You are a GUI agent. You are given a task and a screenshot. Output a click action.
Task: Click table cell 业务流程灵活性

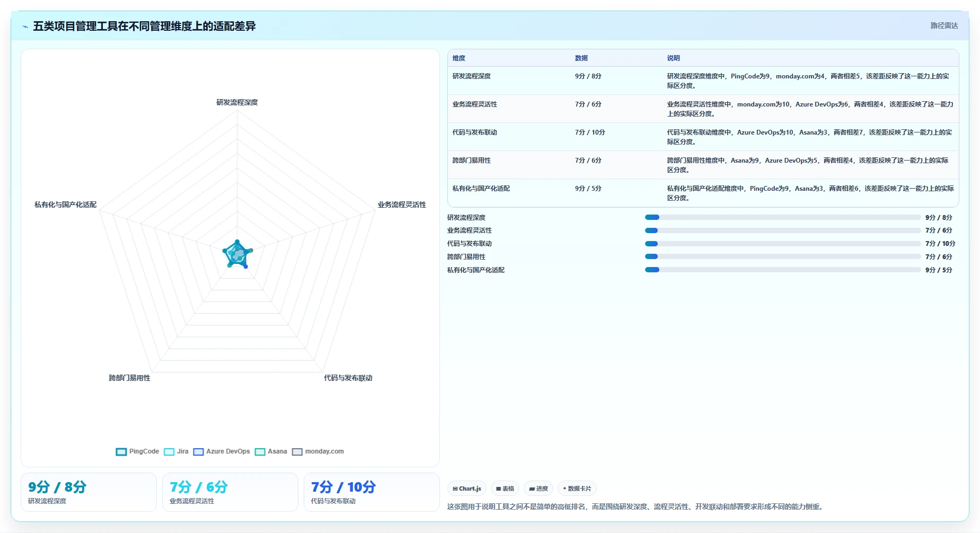pos(475,104)
